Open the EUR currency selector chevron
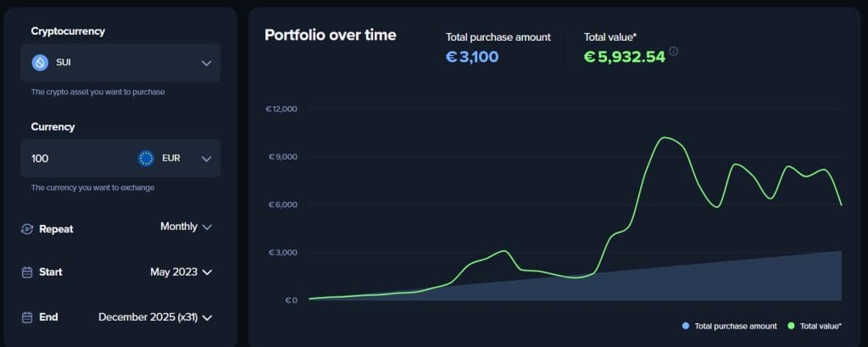The image size is (868, 347). (x=206, y=158)
